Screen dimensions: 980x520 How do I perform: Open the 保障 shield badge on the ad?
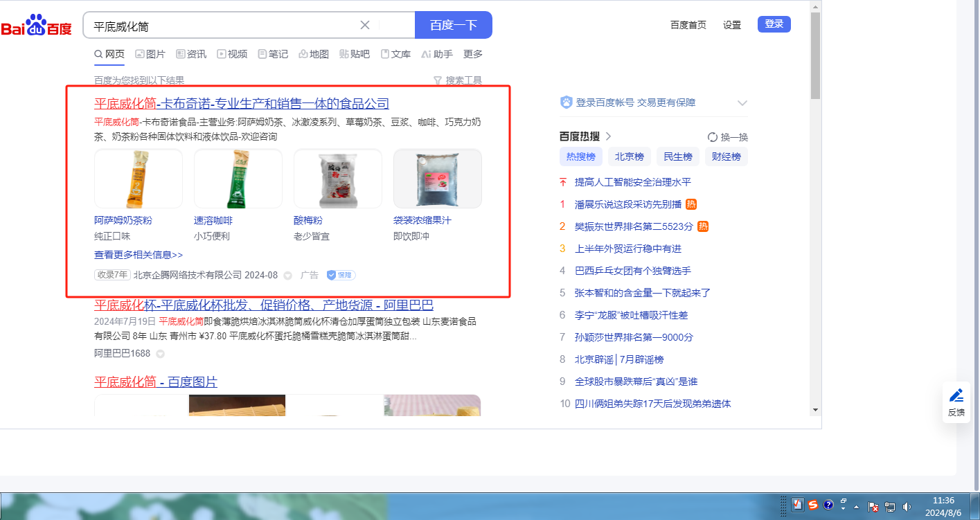click(341, 275)
